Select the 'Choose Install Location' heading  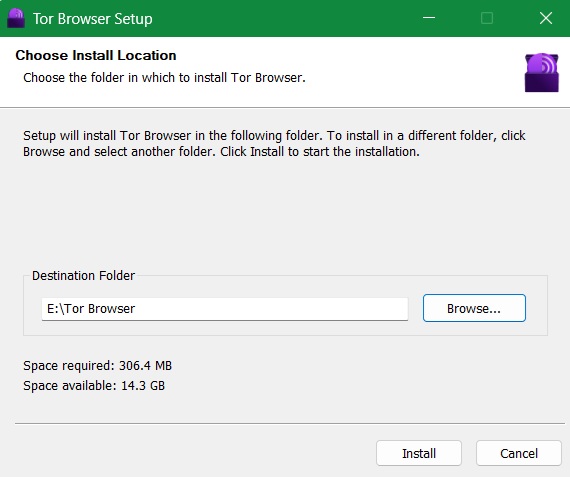click(96, 55)
